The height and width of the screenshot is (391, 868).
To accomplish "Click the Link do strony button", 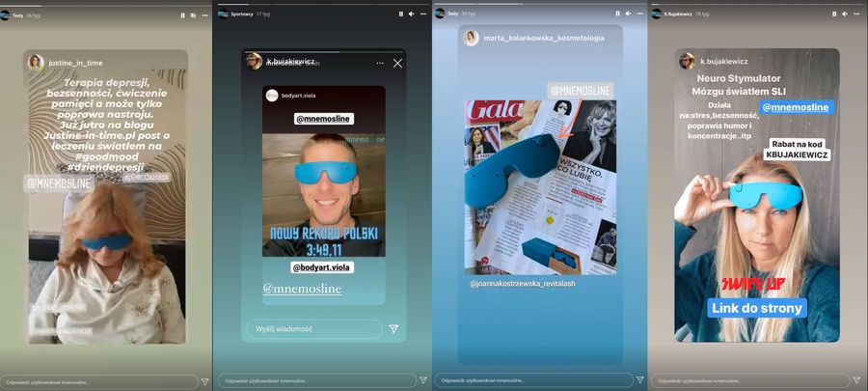I will click(x=757, y=308).
